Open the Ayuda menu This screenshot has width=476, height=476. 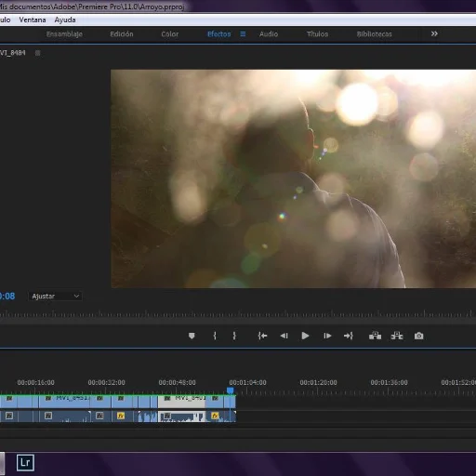[x=65, y=20]
